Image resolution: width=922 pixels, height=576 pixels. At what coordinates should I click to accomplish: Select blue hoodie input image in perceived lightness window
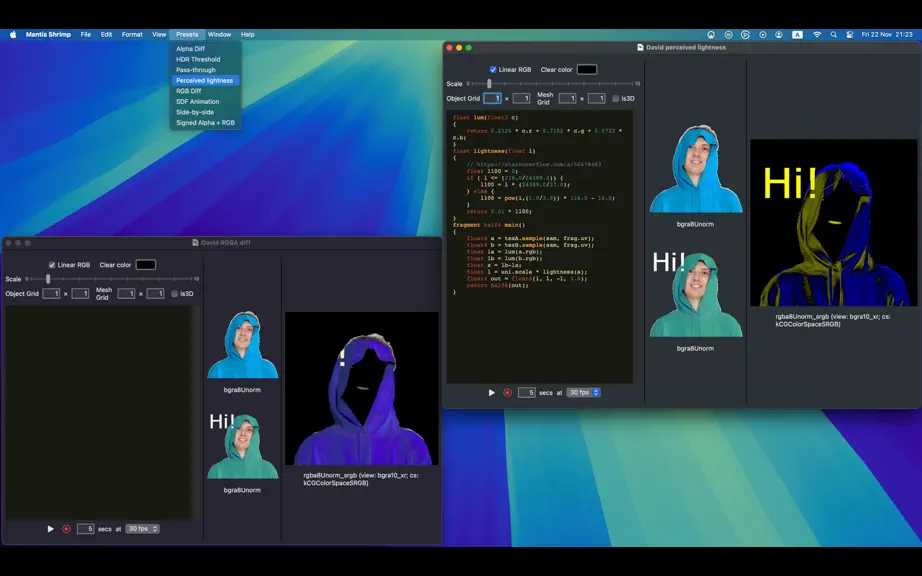point(696,169)
